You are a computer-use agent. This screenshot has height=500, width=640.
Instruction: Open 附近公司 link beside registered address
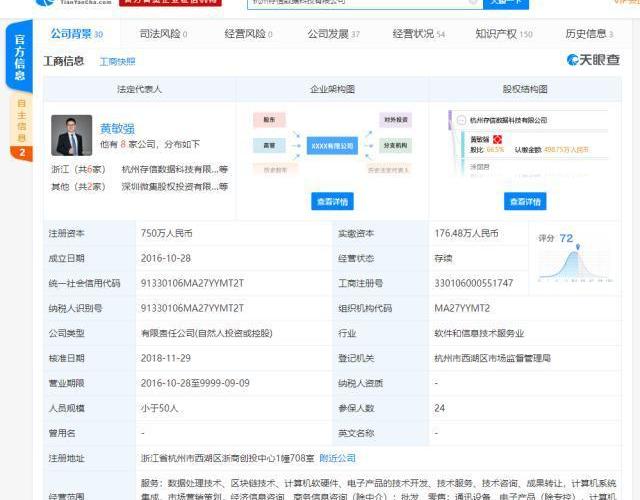pyautogui.click(x=338, y=458)
